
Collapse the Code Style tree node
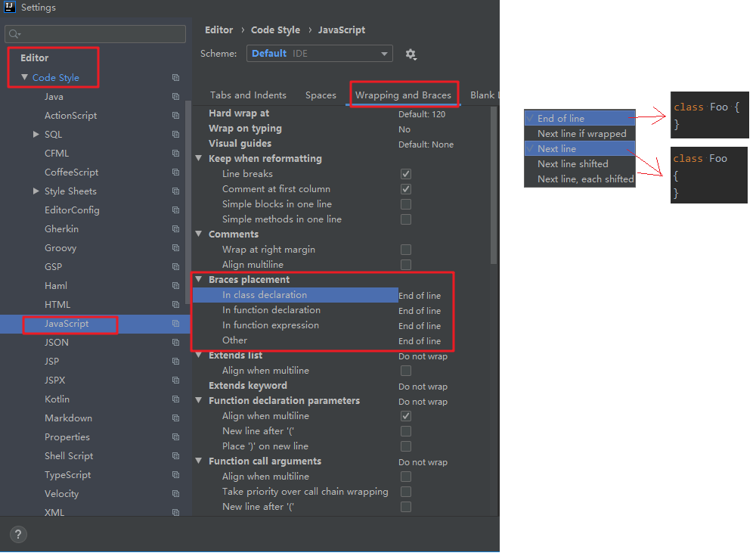[25, 77]
